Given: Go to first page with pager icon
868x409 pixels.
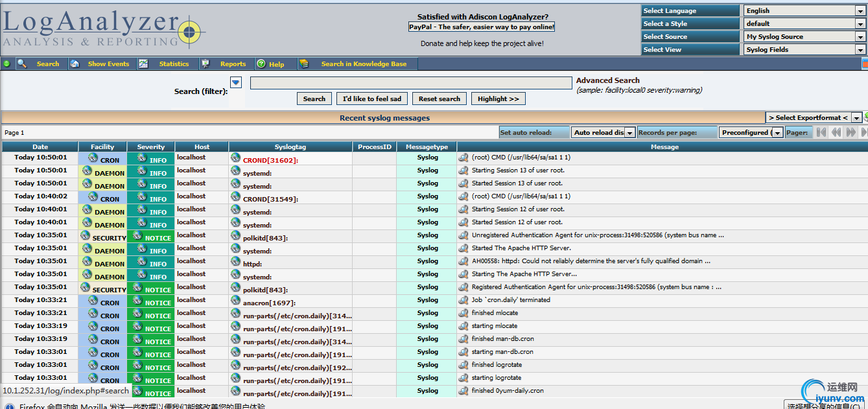Looking at the screenshot, I should click(821, 132).
